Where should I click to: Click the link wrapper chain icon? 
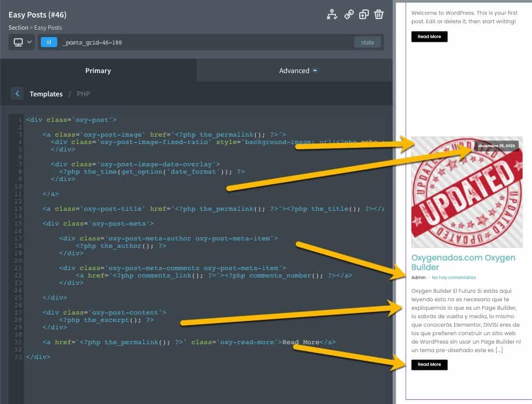[349, 14]
